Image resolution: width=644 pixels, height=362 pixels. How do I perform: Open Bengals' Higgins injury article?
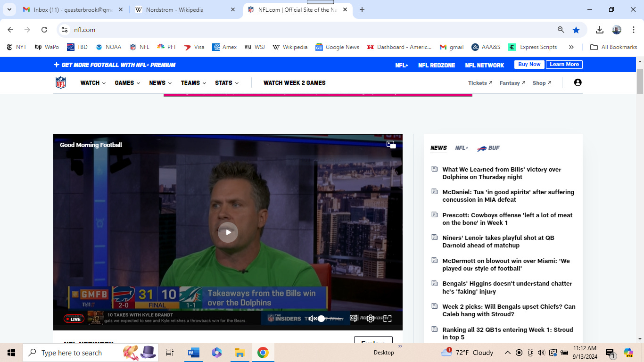click(x=507, y=288)
